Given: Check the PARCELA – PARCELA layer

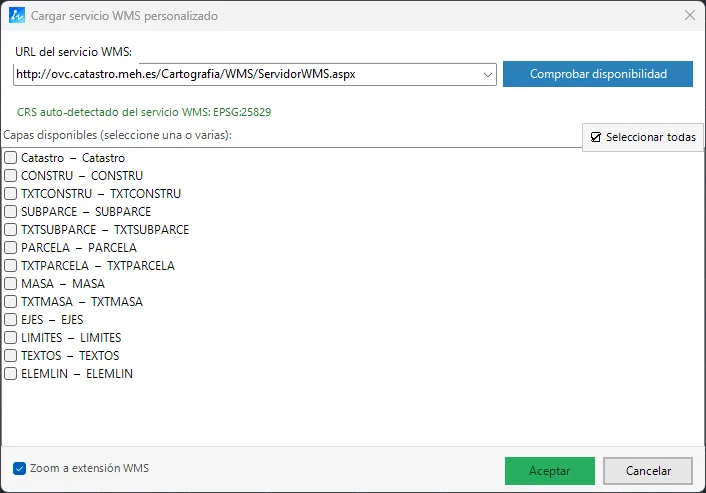Looking at the screenshot, I should 11,248.
